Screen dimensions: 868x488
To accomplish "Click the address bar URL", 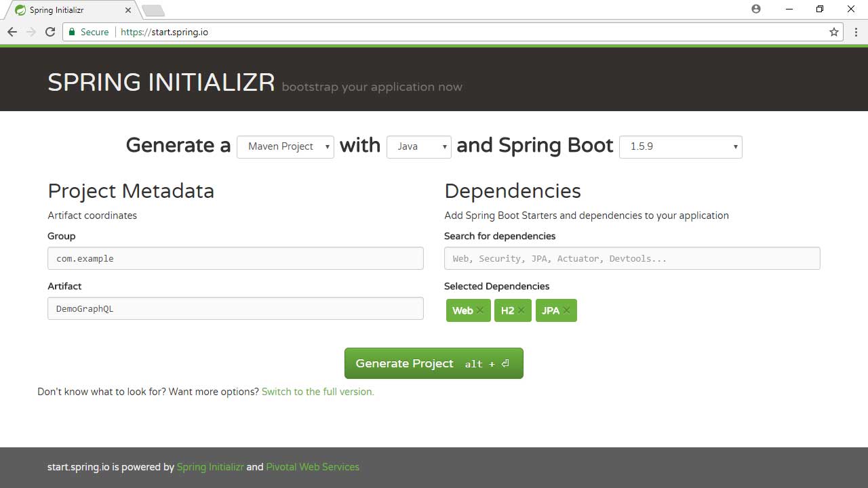I will point(164,32).
